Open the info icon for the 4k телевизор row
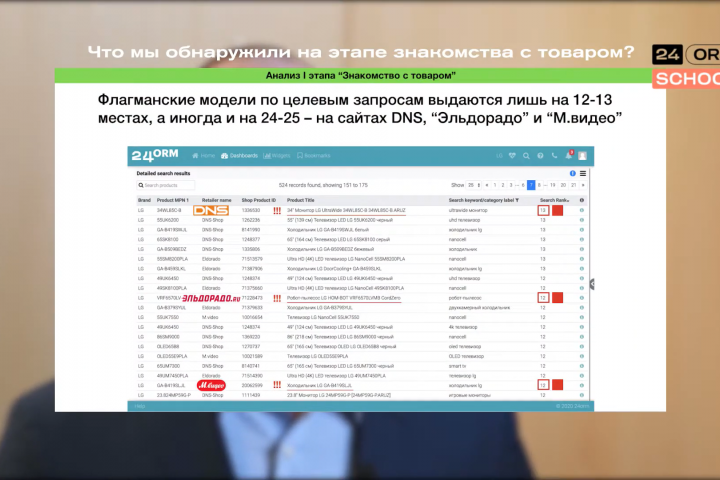 click(582, 327)
